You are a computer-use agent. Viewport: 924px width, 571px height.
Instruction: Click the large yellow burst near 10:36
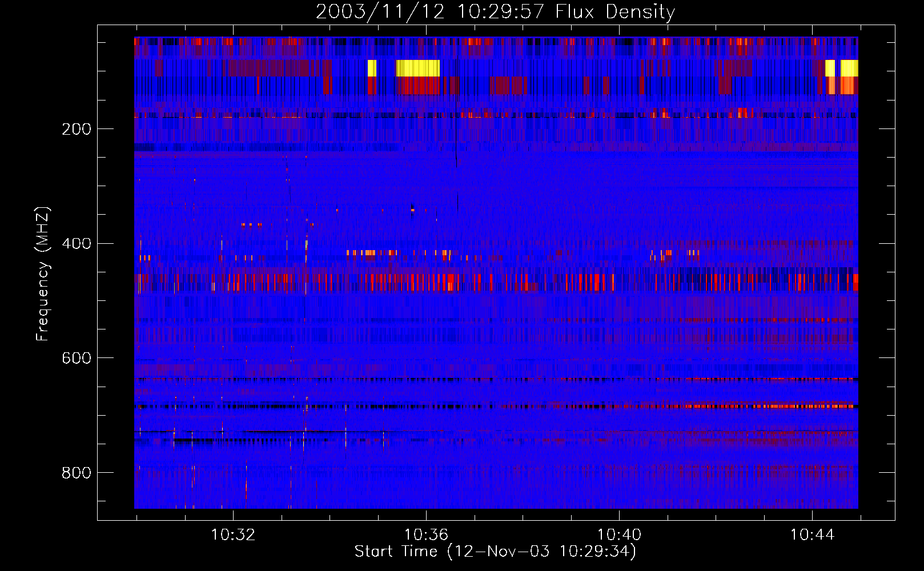(x=418, y=69)
